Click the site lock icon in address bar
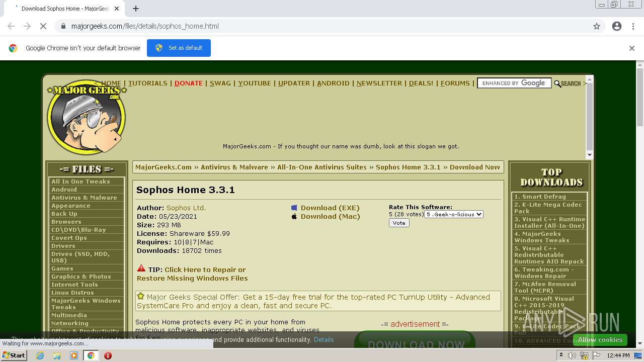The image size is (644, 362). (x=63, y=26)
